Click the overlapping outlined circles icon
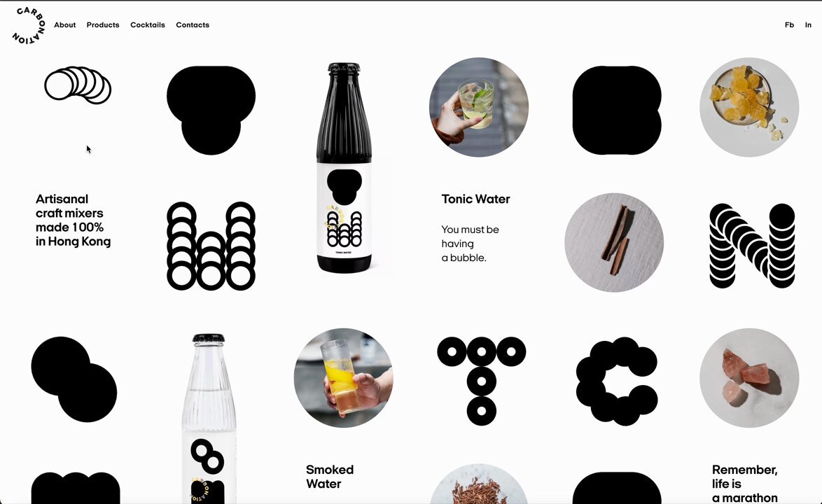Screen dimensions: 822x504 coord(78,85)
